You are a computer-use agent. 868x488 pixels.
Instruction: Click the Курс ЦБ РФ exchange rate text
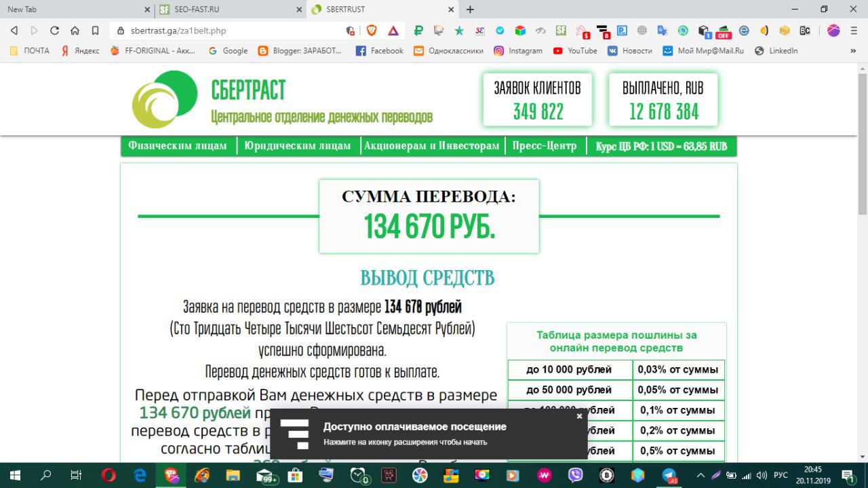tap(661, 146)
